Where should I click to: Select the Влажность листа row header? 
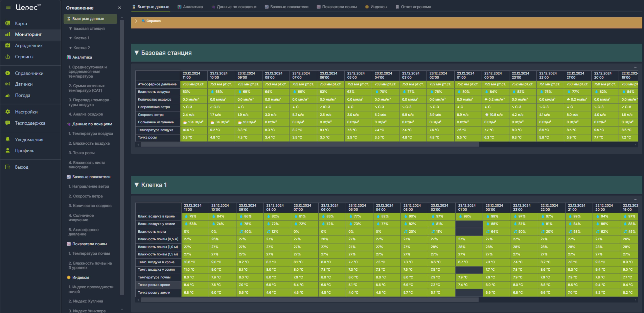point(158,232)
